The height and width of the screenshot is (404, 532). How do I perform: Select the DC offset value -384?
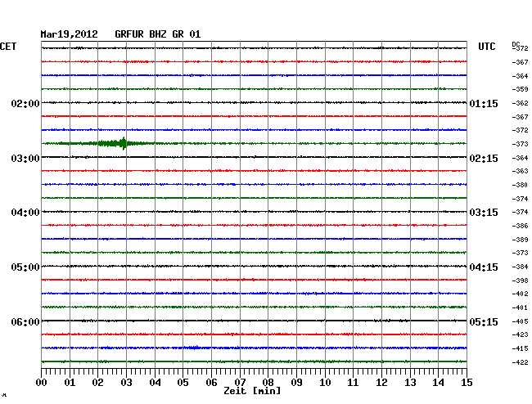[x=520, y=267]
